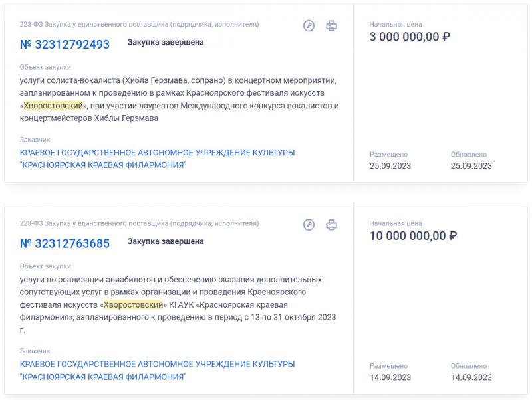This screenshot has height=400, width=532.
Task: Print purchase card № 32312763685
Action: tap(331, 225)
